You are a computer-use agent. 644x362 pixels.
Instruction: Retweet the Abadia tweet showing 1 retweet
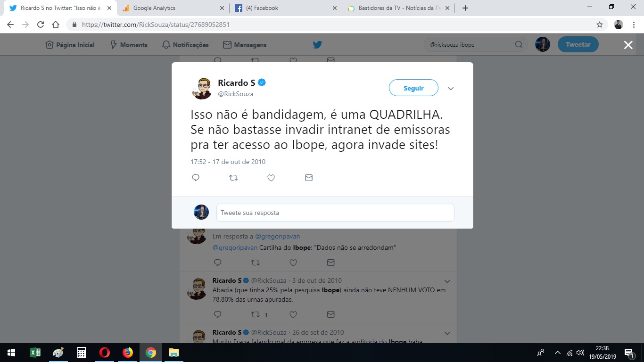pyautogui.click(x=255, y=314)
